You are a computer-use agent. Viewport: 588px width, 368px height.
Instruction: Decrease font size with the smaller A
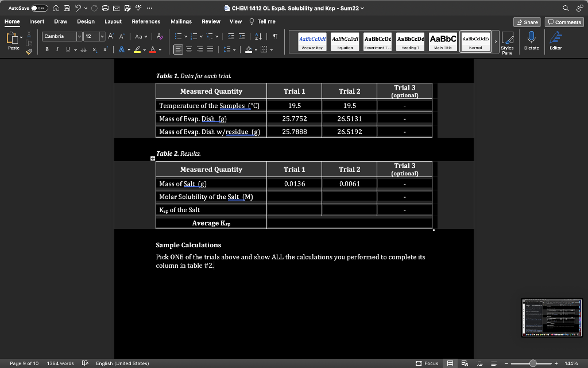pos(122,36)
